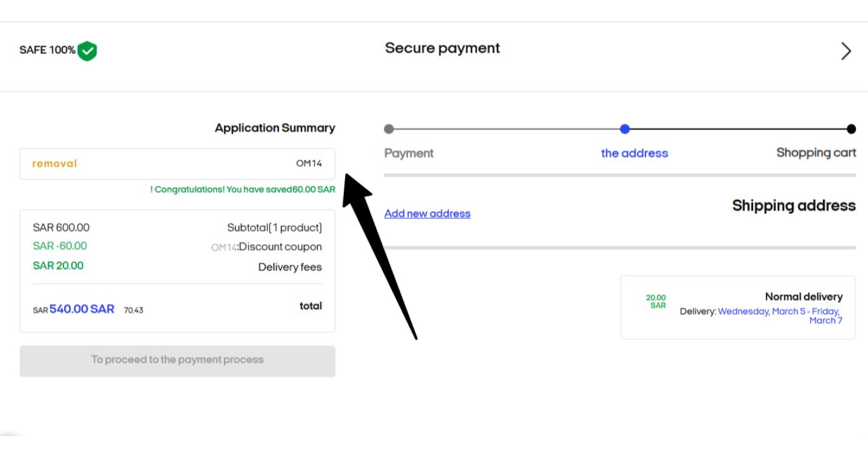Click the Secure payment heading
This screenshot has width=868, height=457.
point(442,48)
